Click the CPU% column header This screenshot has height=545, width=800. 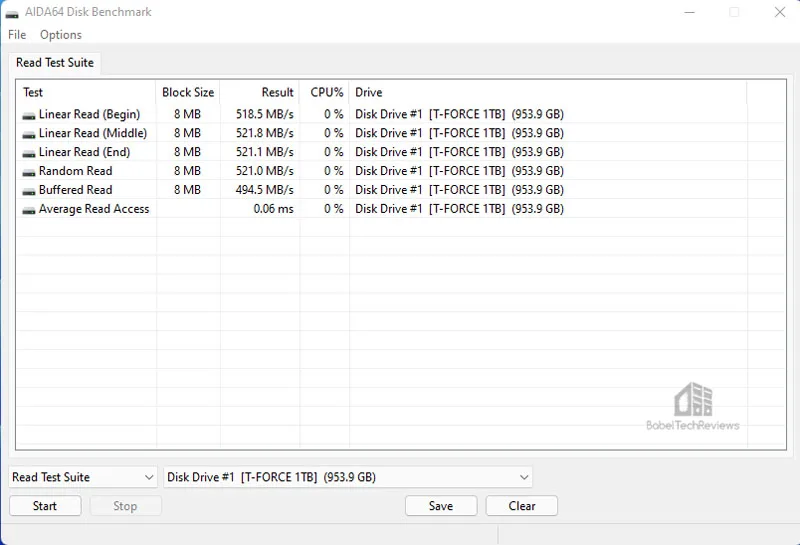[324, 92]
